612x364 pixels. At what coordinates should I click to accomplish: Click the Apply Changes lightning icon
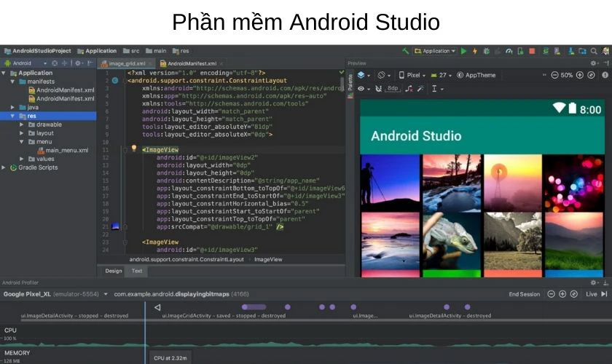pos(475,51)
